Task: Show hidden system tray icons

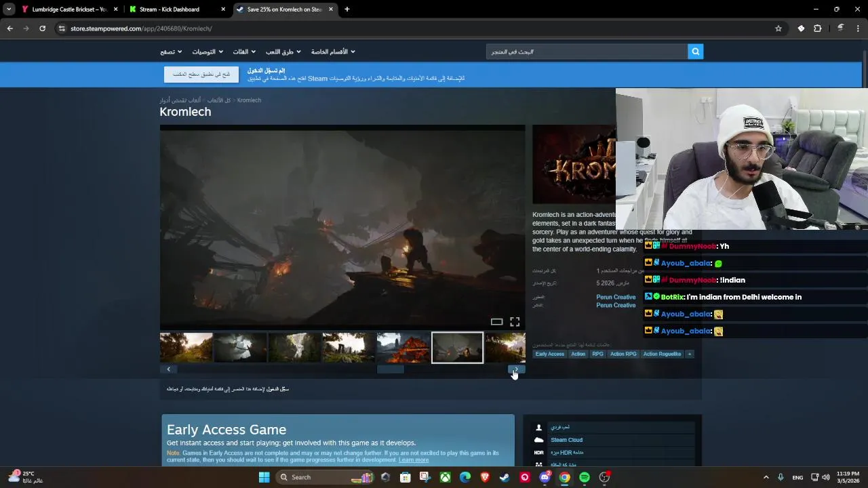Action: 766,477
